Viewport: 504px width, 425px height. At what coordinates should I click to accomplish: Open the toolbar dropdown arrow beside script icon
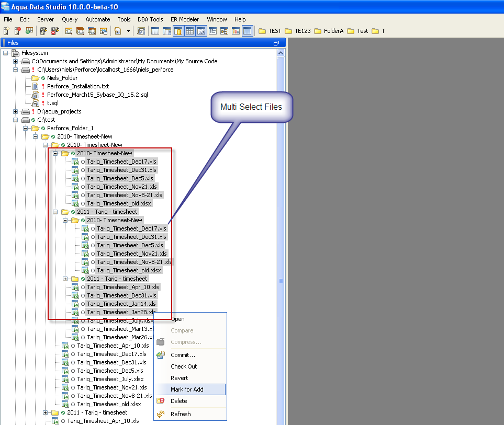(x=128, y=31)
